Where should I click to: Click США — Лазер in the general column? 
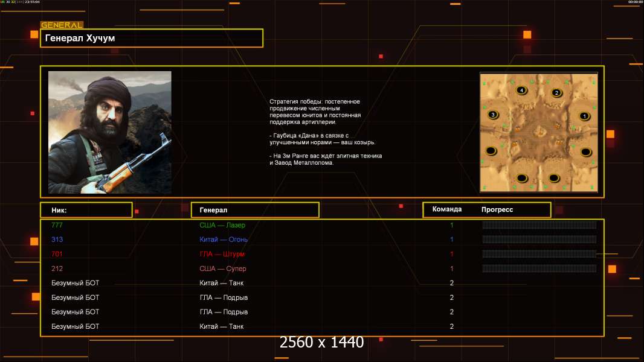222,225
